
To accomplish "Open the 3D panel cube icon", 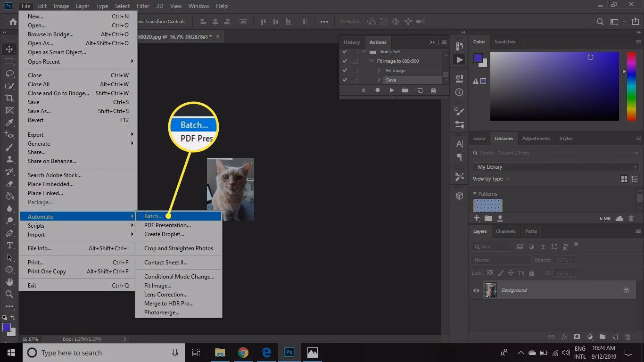I will pyautogui.click(x=459, y=196).
